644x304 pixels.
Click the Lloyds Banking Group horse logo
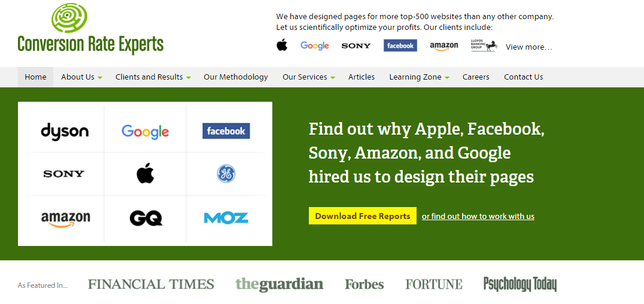click(x=484, y=45)
